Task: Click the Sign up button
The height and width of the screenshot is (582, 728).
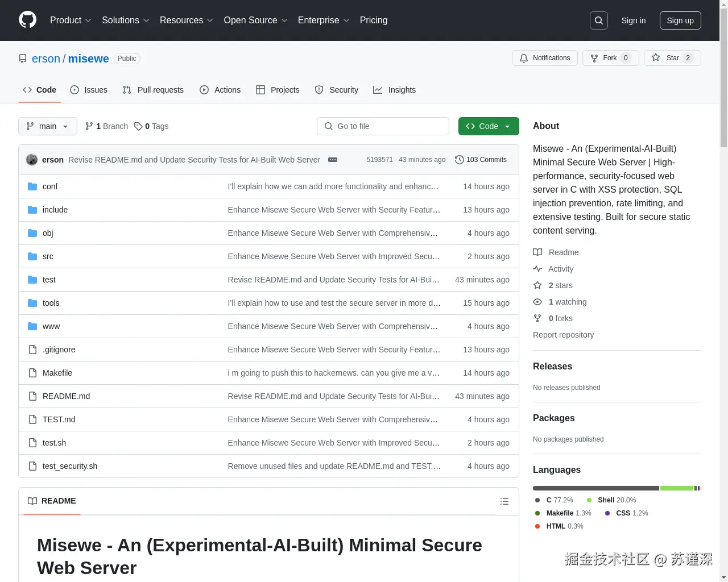Action: [x=680, y=20]
